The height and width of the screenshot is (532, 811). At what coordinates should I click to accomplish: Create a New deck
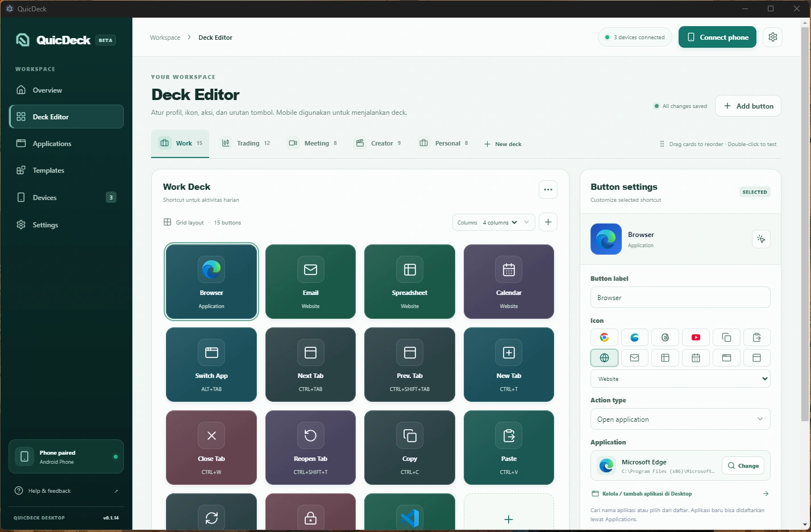[503, 144]
